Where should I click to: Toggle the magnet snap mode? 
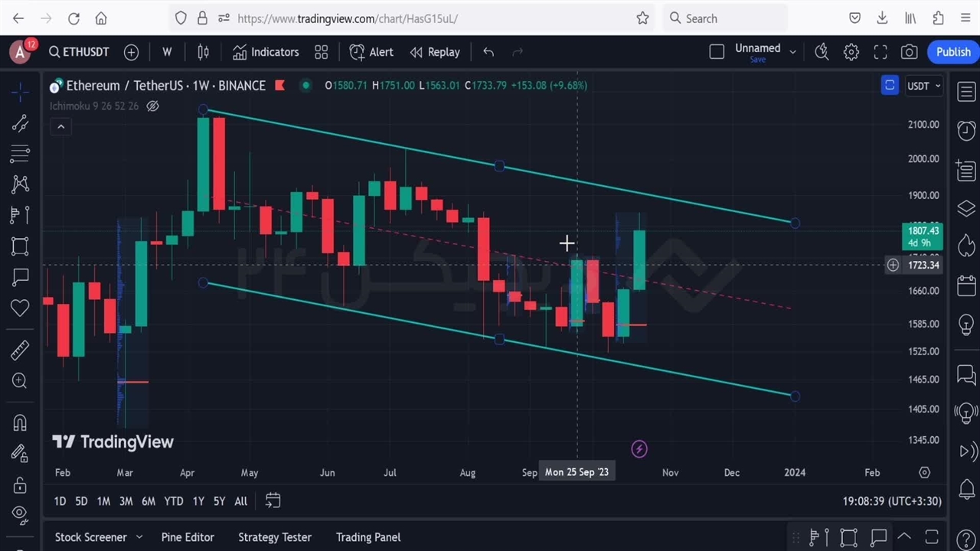coord(20,423)
